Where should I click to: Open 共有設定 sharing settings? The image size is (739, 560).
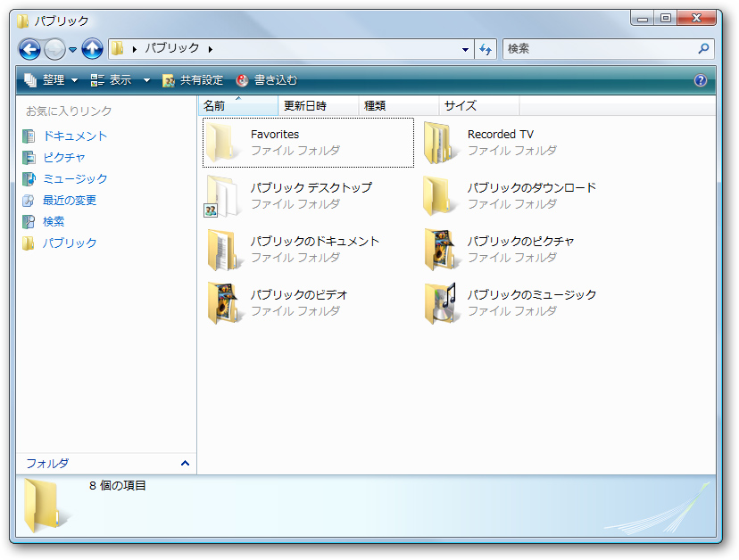click(x=192, y=80)
